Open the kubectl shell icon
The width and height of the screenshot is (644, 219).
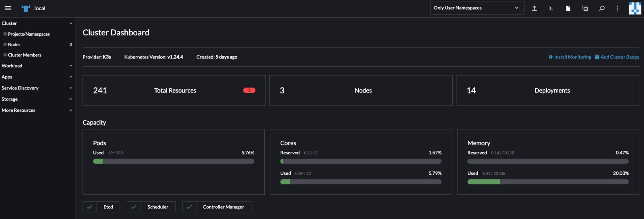coord(551,8)
